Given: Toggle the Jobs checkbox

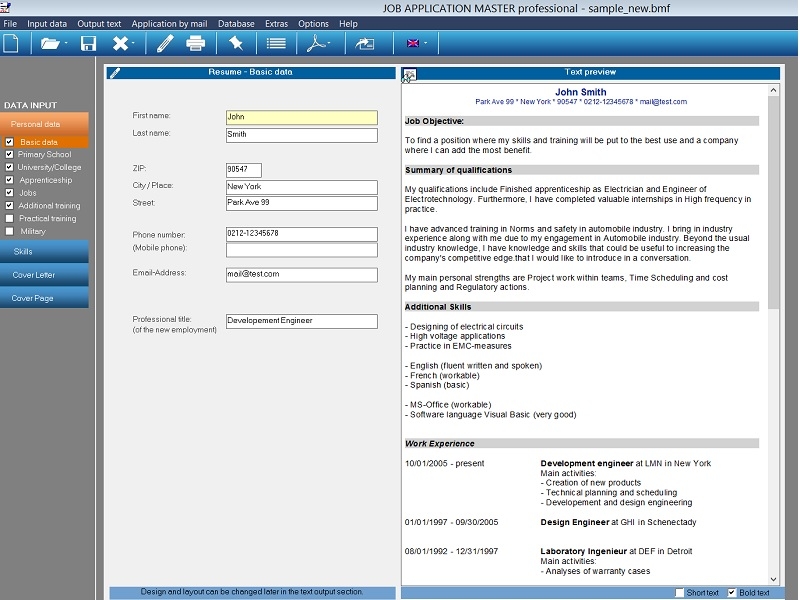Looking at the screenshot, I should point(9,192).
